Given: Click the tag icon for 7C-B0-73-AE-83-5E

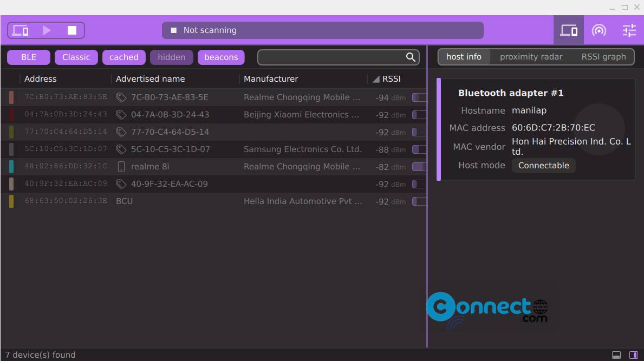Looking at the screenshot, I should coord(121,97).
